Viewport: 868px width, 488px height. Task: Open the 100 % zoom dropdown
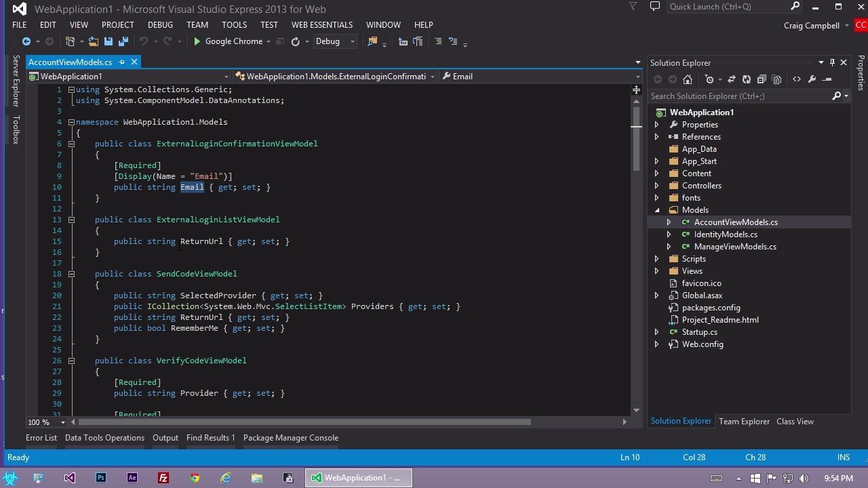[x=63, y=422]
